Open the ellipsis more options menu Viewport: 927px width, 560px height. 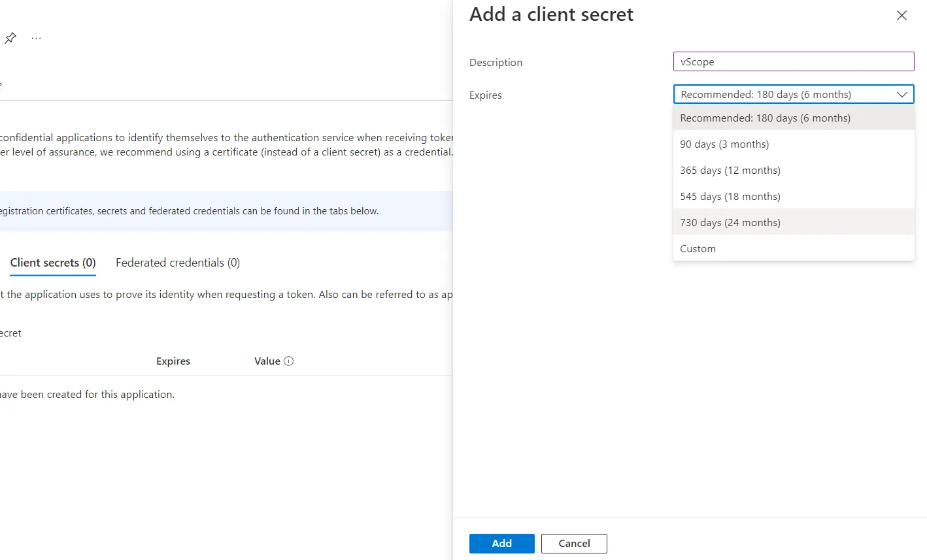click(37, 39)
